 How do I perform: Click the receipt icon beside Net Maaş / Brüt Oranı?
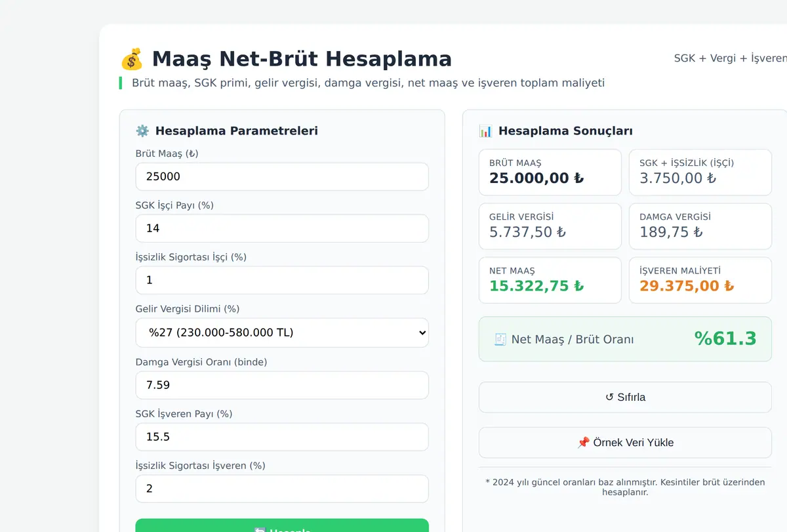500,339
